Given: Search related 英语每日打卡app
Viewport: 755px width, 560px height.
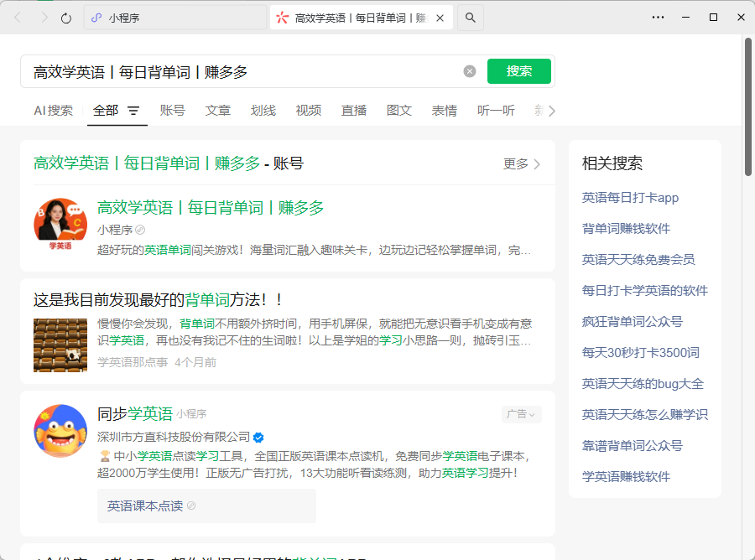Looking at the screenshot, I should 630,198.
